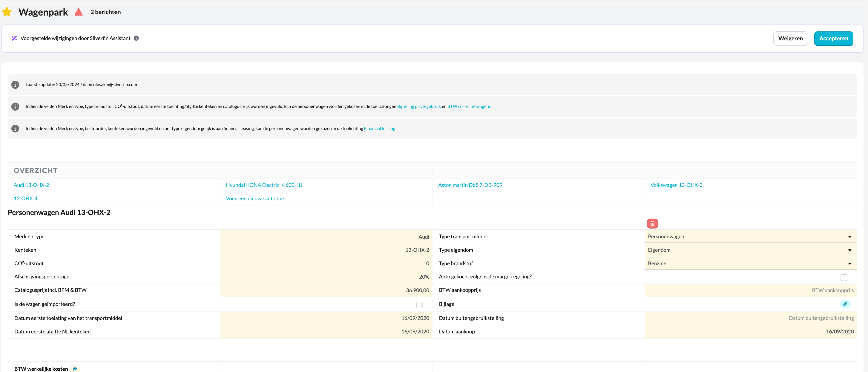This screenshot has width=868, height=372.
Task: Expand Type brandstof dropdown
Action: [x=750, y=263]
